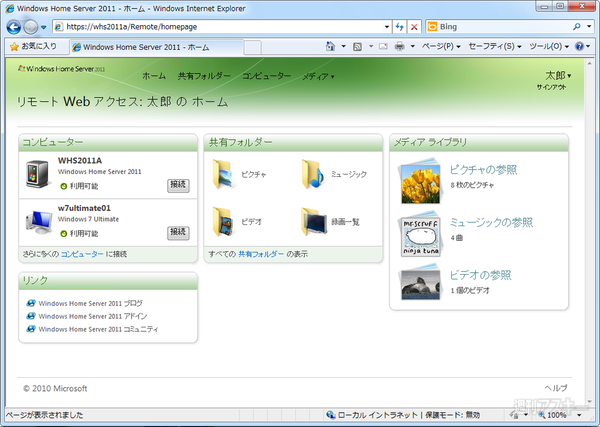Expand the Home icon dropdown arrow
Viewport: 600px width, 427px height.
(343, 46)
